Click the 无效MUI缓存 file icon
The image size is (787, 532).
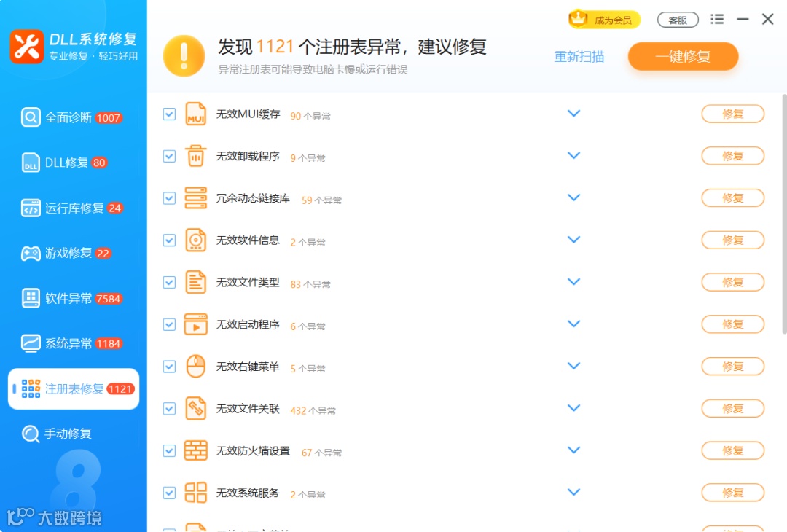tap(196, 114)
